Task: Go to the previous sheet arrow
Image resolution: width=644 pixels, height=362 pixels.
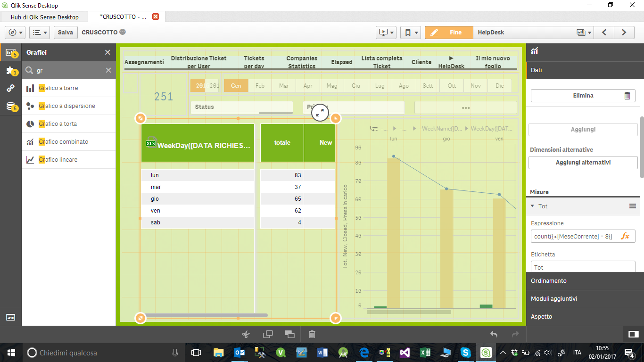Action: coord(604,33)
